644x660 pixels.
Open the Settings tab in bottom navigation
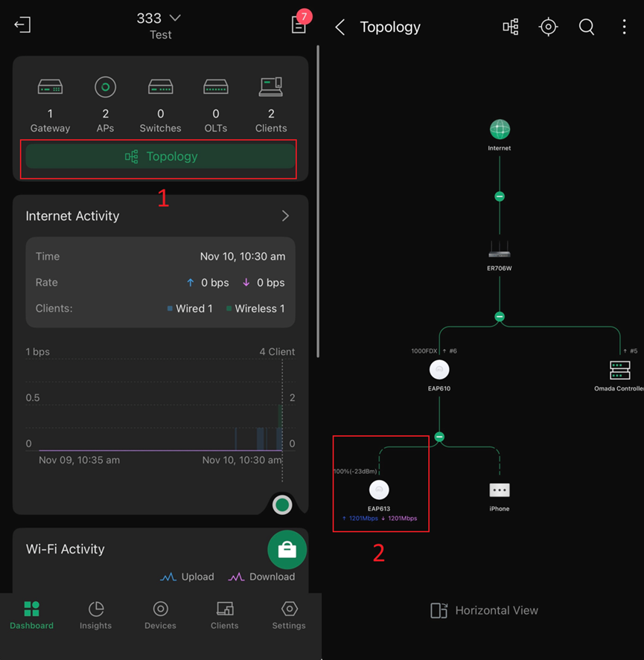pyautogui.click(x=289, y=615)
